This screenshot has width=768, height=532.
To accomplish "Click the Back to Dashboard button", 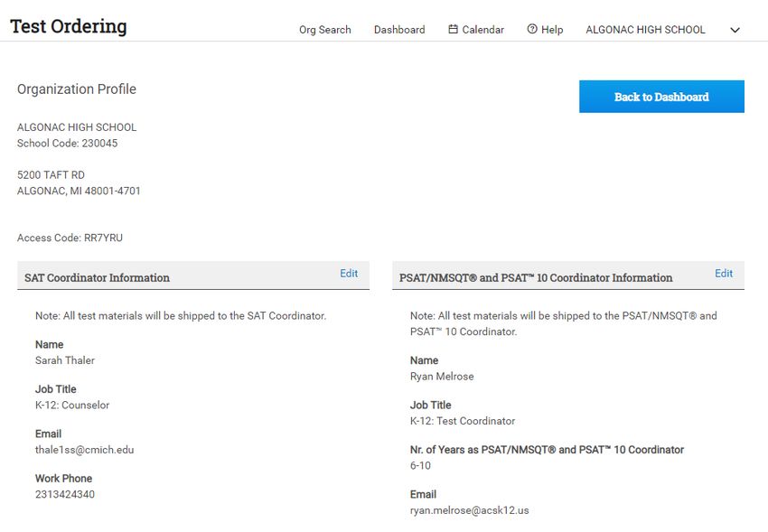I will [x=661, y=97].
